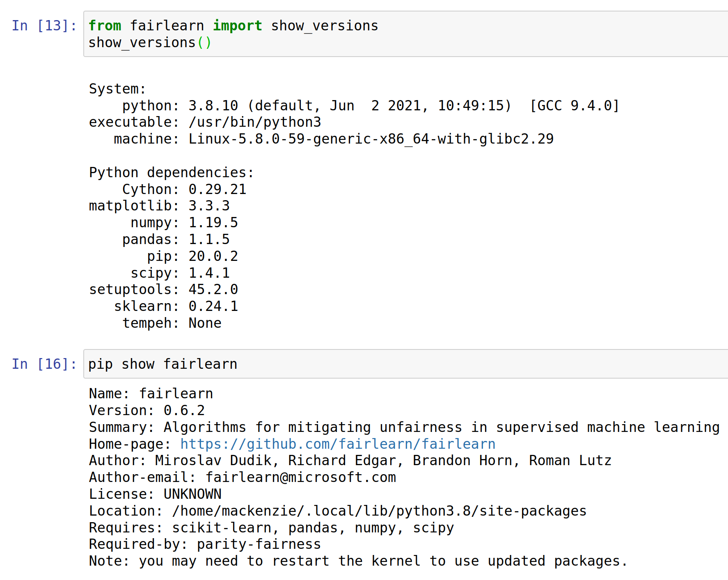The image size is (728, 580).
Task: Click the machine Linux description line
Action: [328, 139]
